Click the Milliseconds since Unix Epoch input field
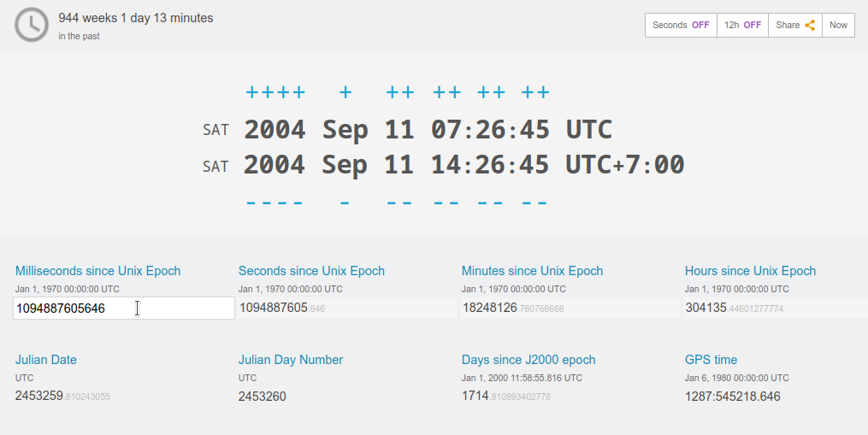The image size is (868, 435). click(x=123, y=309)
